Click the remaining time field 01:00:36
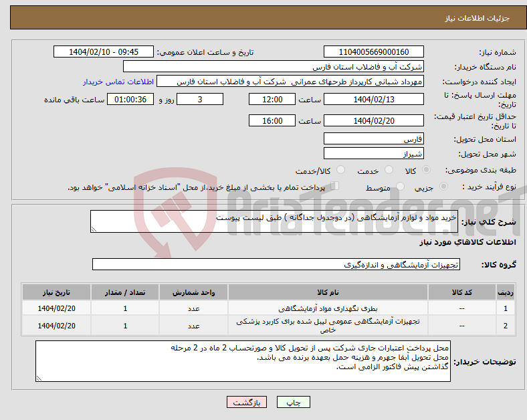This screenshot has width=527, height=420. pos(130,99)
